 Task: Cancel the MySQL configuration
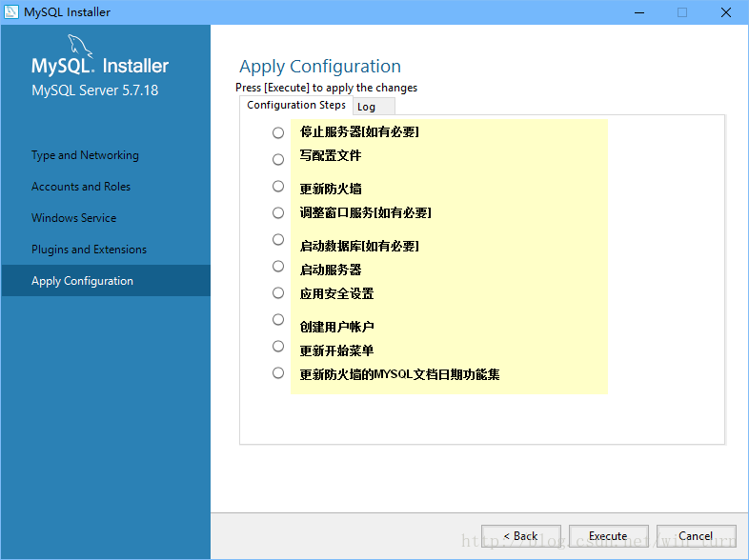(696, 536)
